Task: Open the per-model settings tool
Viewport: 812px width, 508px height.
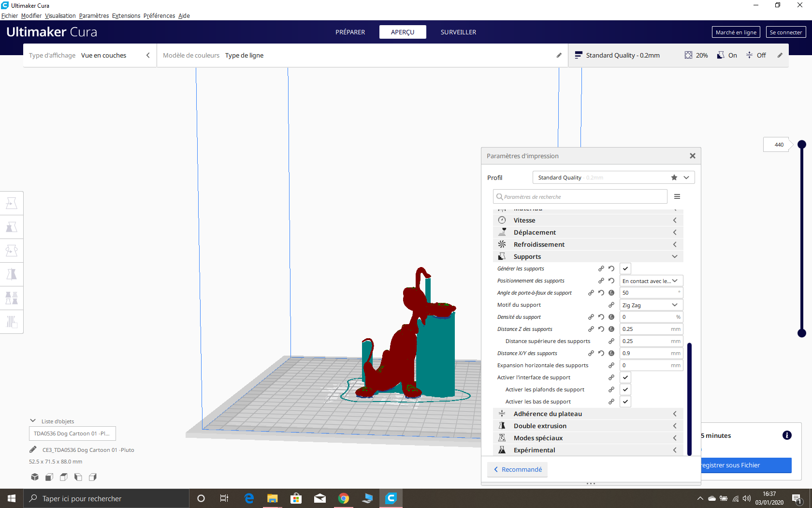Action: [12, 298]
